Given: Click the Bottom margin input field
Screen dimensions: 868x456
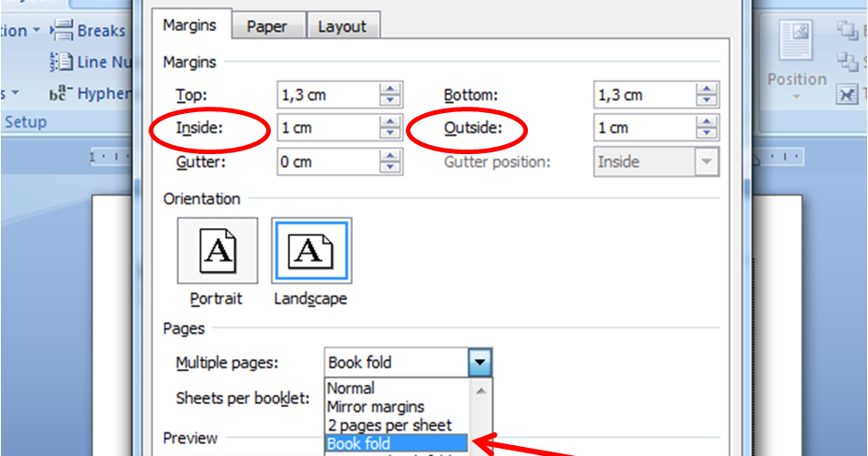Looking at the screenshot, I should click(x=645, y=95).
